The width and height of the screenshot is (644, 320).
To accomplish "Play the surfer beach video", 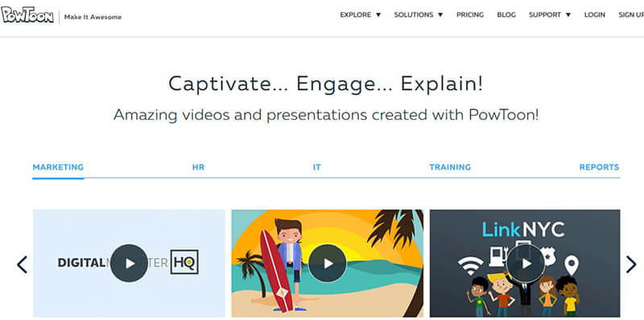I will click(x=328, y=263).
